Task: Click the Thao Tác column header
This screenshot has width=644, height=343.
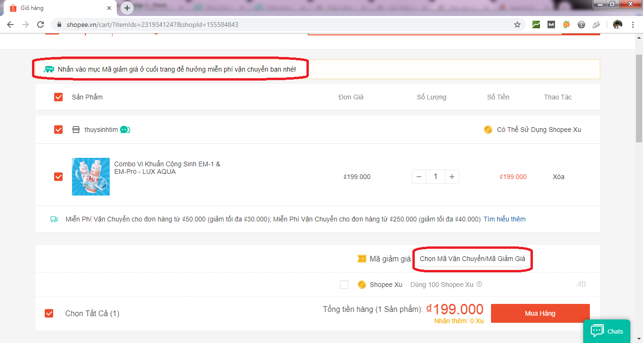Action: pos(558,97)
